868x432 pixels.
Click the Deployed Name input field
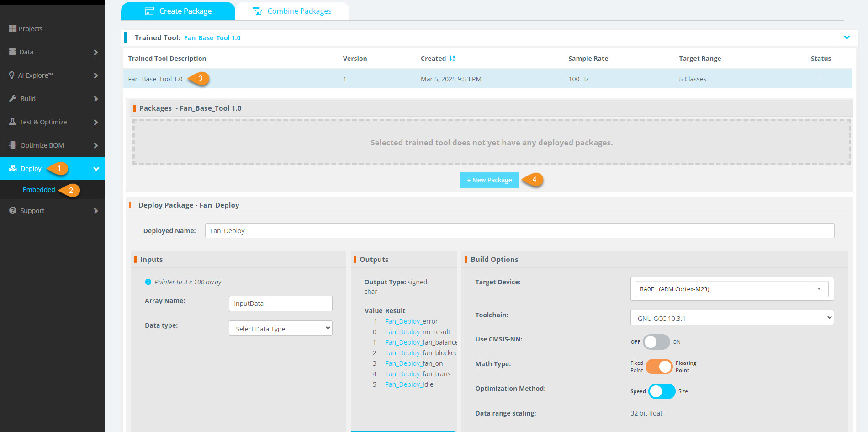tap(519, 231)
